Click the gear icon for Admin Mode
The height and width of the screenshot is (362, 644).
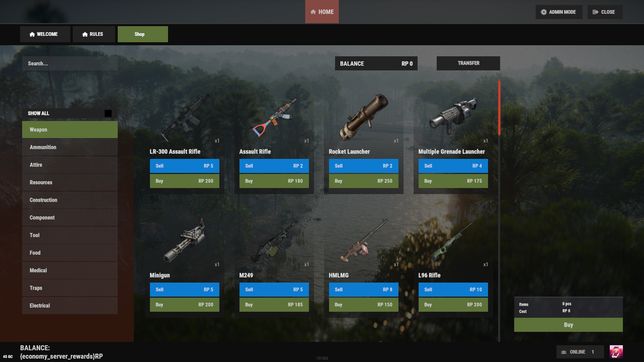tap(544, 12)
